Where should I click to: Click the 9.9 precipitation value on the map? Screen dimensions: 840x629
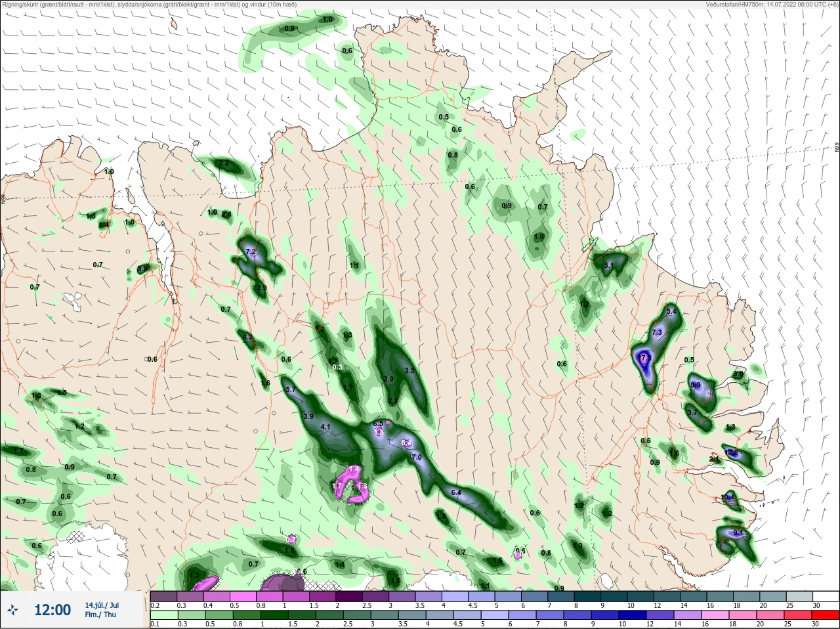(696, 385)
